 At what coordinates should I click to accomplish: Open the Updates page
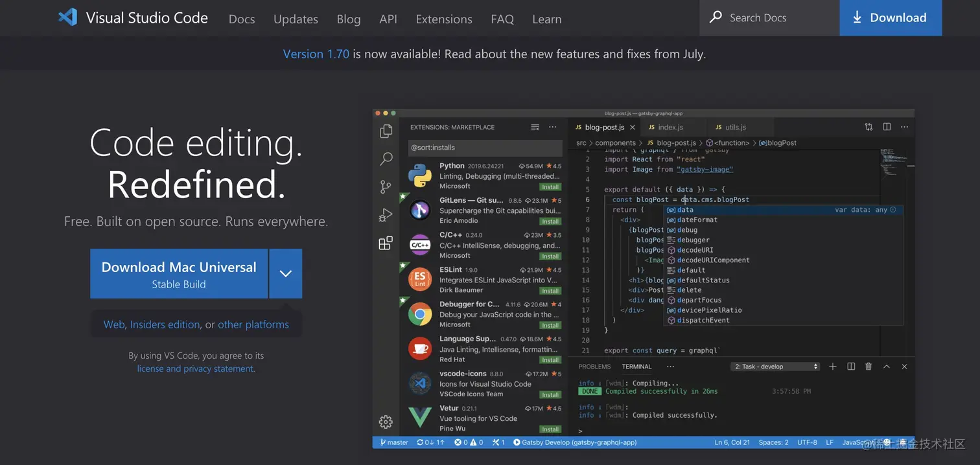(x=296, y=19)
